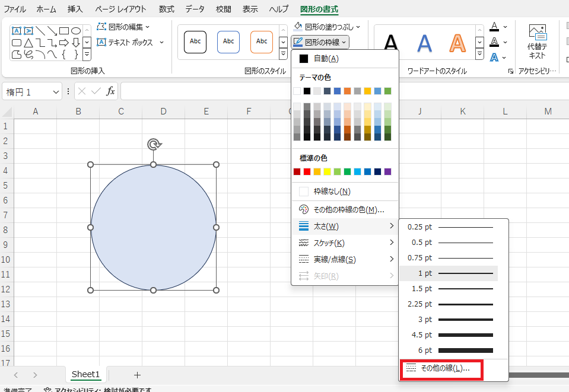Screen dimensions: 569x392
Task: Choose the ellipse shape in gallery
Action: (x=76, y=31)
